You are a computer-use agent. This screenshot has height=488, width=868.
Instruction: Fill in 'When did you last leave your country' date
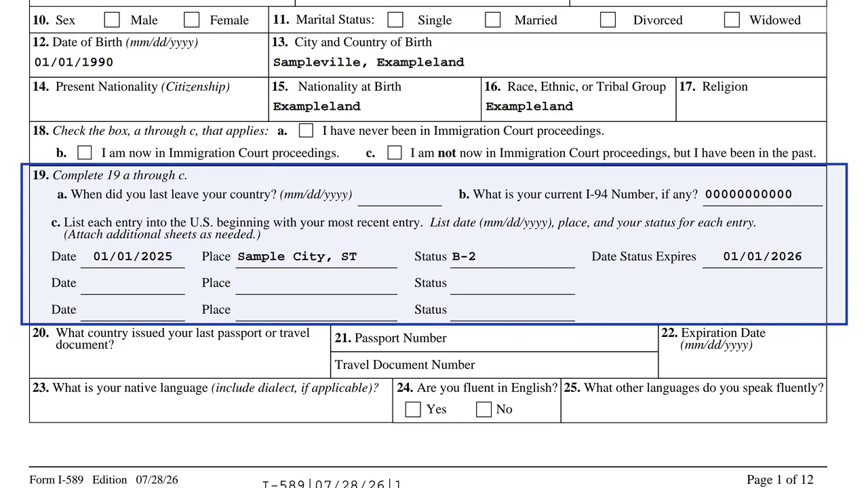tap(399, 195)
